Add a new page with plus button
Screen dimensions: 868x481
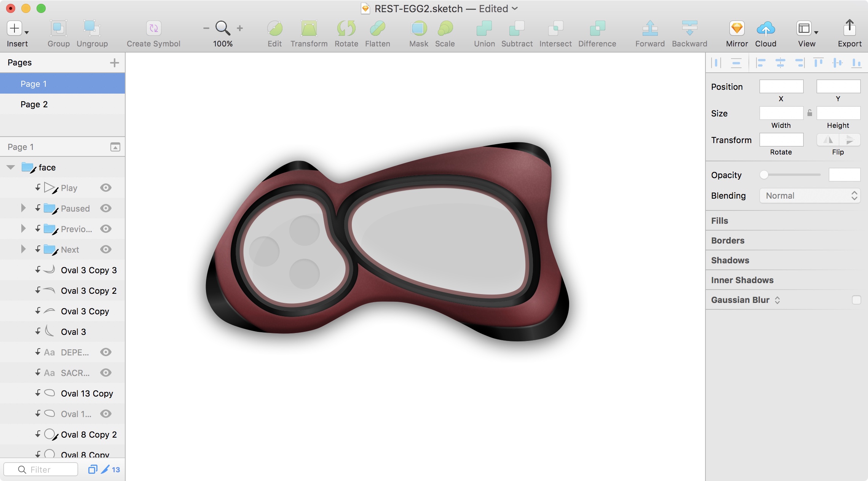tap(114, 63)
